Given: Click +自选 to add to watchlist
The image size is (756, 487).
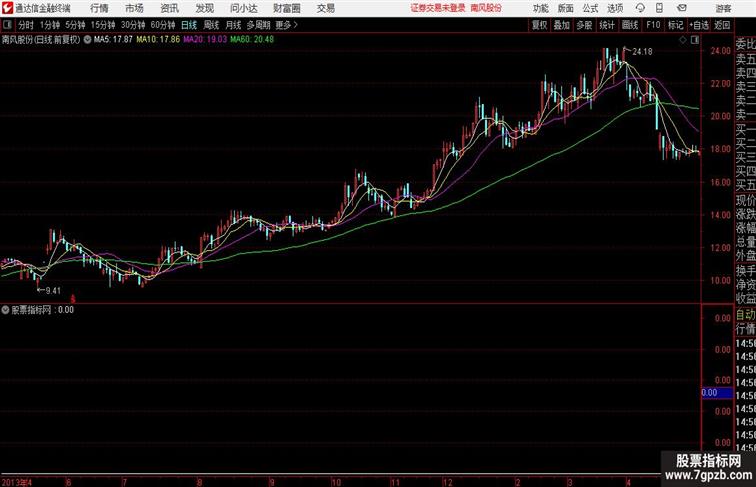Looking at the screenshot, I should [699, 25].
